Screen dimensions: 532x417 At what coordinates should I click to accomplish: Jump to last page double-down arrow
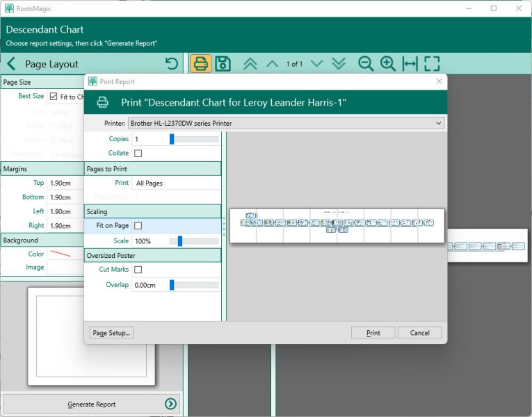pyautogui.click(x=339, y=64)
